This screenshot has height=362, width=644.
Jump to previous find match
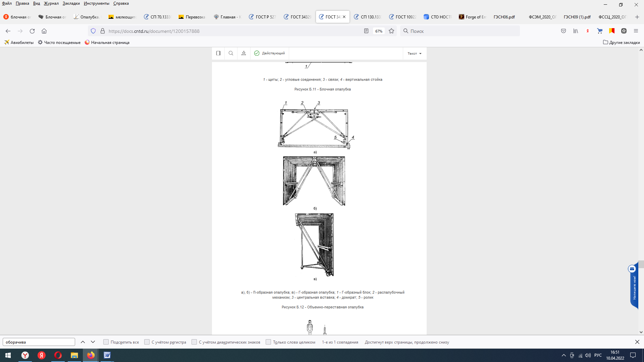[83, 342]
